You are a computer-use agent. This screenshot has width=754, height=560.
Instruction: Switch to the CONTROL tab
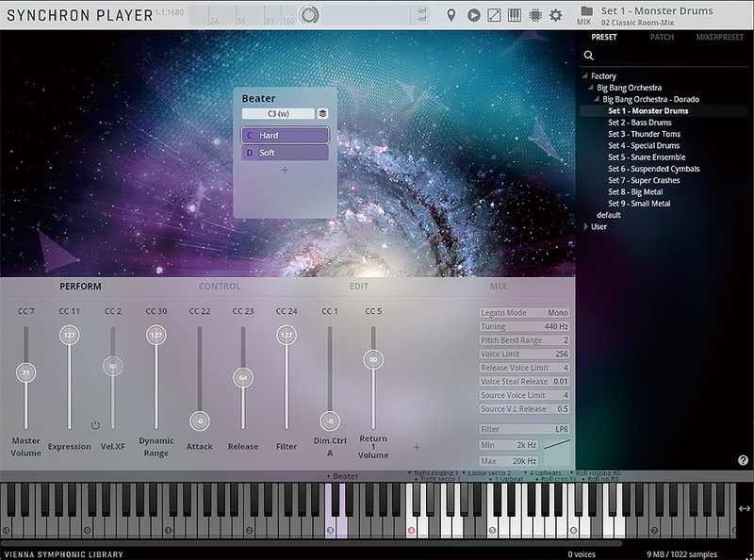tap(220, 287)
